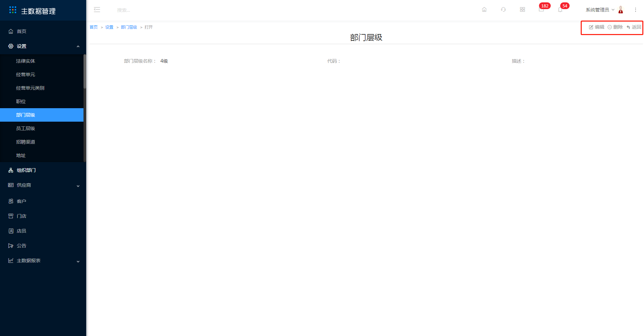Click the 编辑 edit button
Viewport: 644px width, 336px height.
coord(596,27)
